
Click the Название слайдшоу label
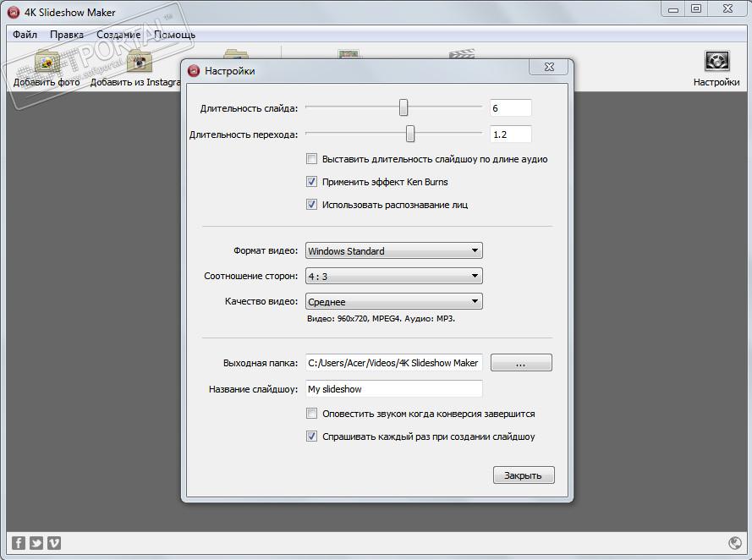(253, 389)
